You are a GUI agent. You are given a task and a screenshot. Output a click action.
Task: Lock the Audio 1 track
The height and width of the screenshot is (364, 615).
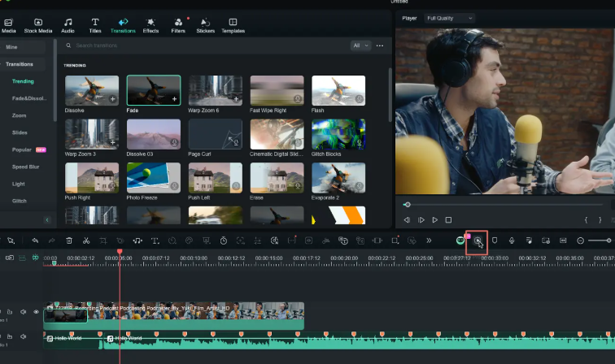[x=10, y=336]
